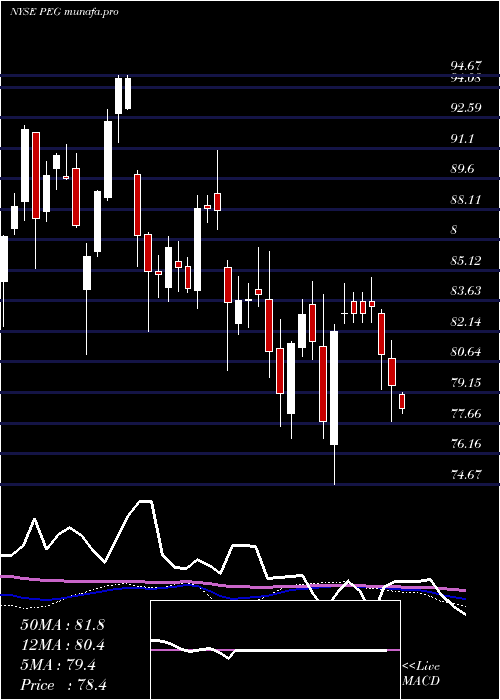Click the 50MA : 81.8 readout
This screenshot has width=500, height=700.
pos(62,625)
